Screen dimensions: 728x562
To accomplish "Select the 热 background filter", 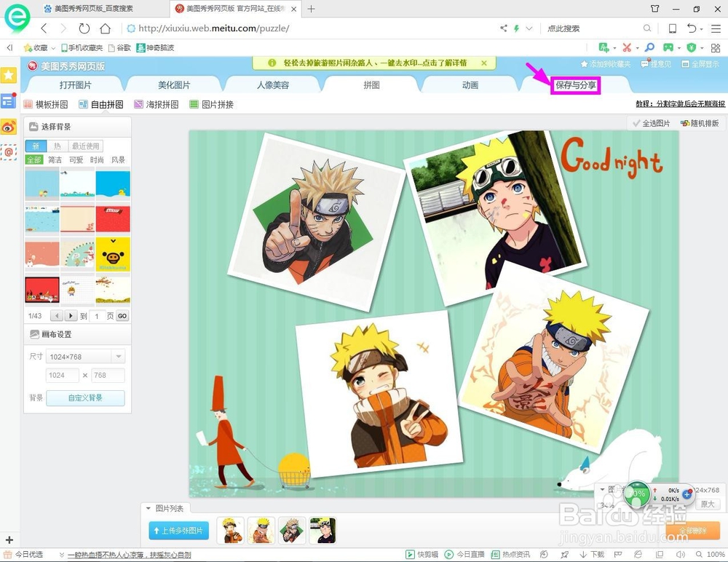I will (x=57, y=146).
